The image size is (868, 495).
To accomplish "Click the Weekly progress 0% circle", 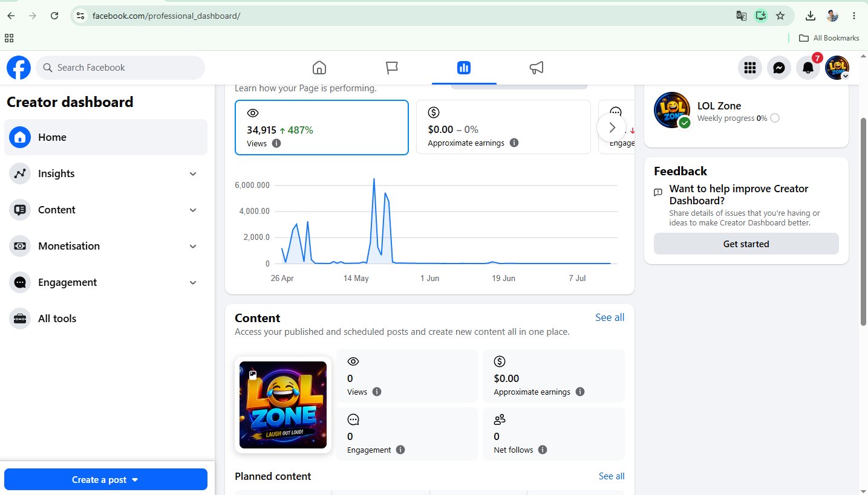I will click(x=775, y=118).
